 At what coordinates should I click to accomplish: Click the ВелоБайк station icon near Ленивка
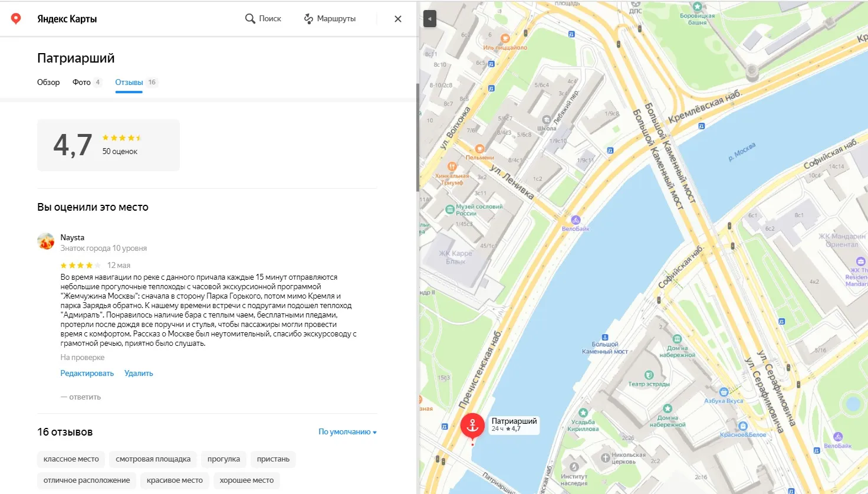click(x=576, y=220)
